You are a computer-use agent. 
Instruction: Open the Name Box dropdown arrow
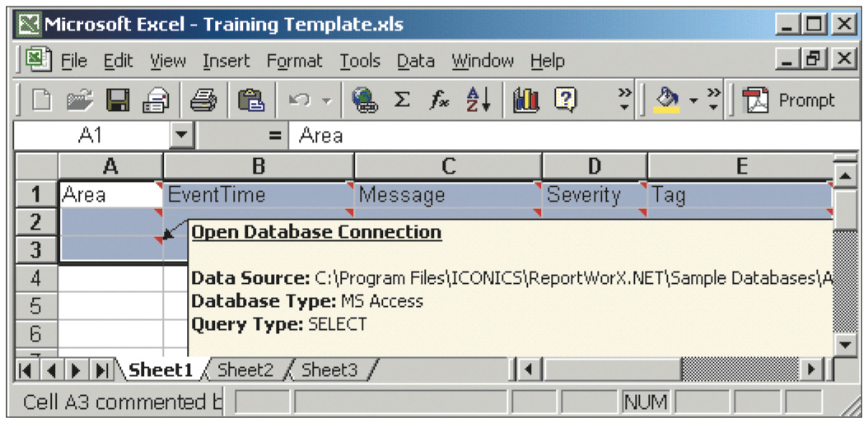[x=181, y=136]
